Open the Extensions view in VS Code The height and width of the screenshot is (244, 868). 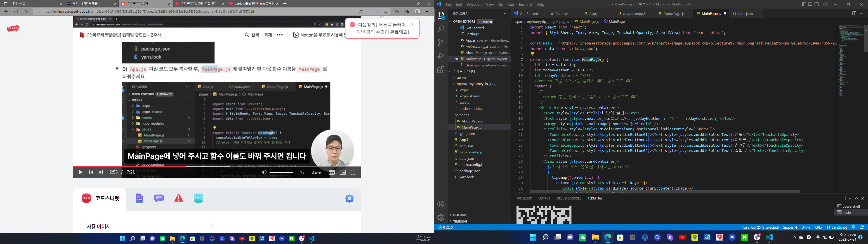441,70
